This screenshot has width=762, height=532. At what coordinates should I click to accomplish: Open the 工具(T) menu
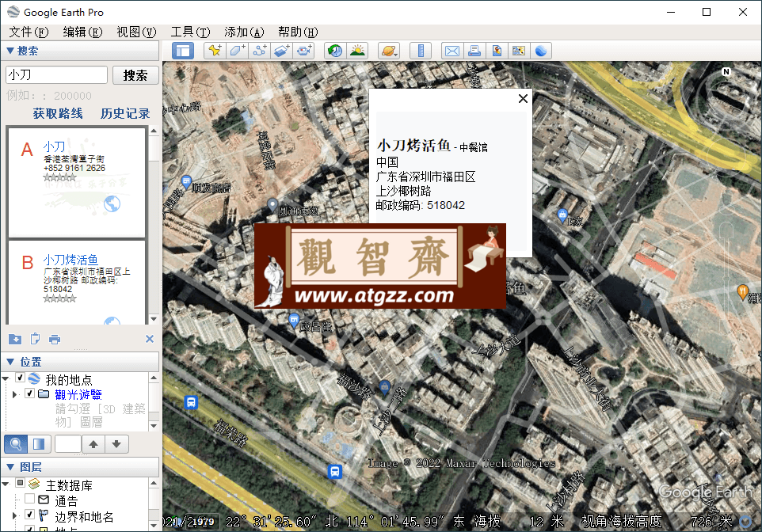point(190,32)
